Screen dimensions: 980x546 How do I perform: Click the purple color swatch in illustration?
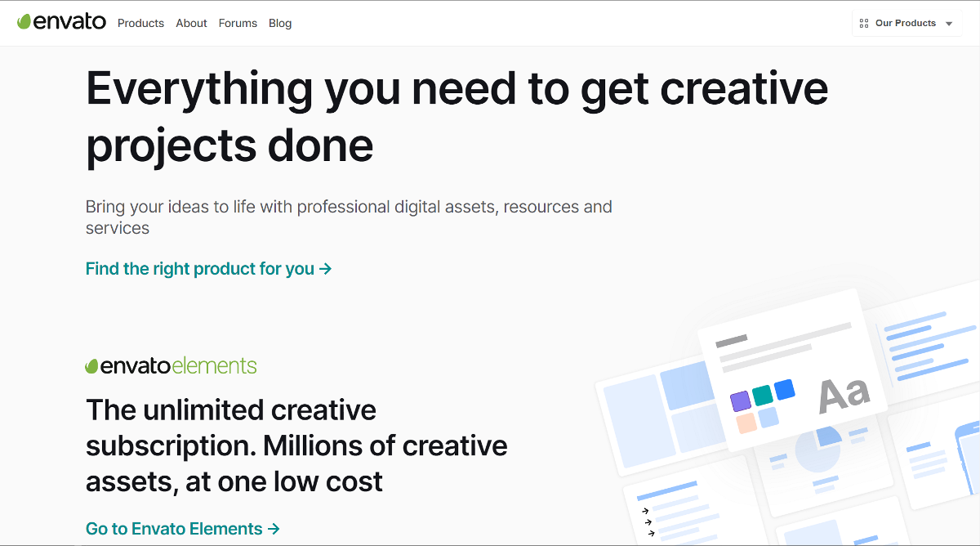pos(740,401)
